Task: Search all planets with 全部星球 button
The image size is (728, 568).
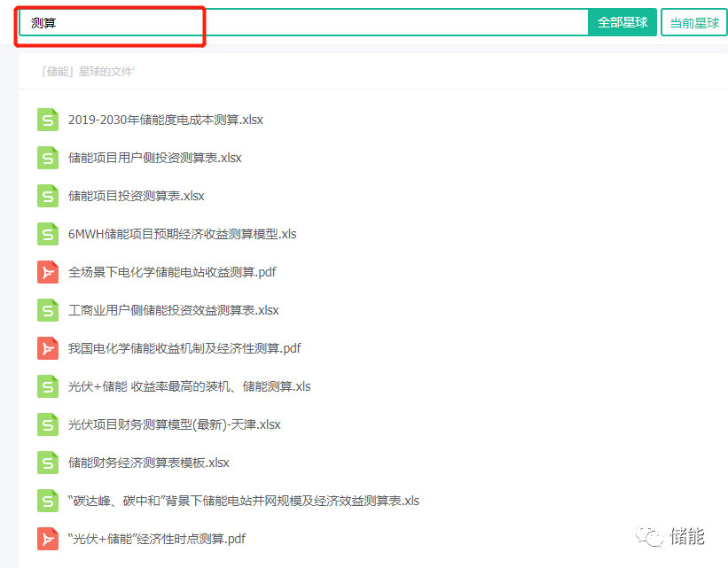Action: (x=622, y=23)
